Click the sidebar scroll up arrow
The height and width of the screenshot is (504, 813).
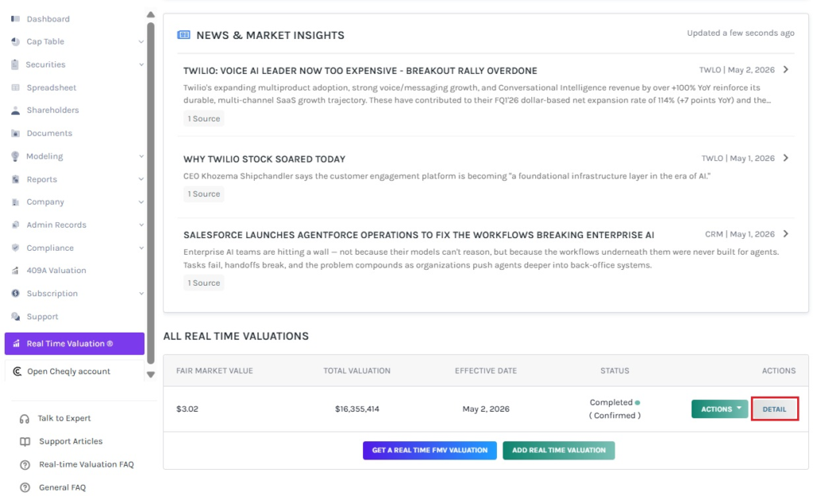(150, 14)
